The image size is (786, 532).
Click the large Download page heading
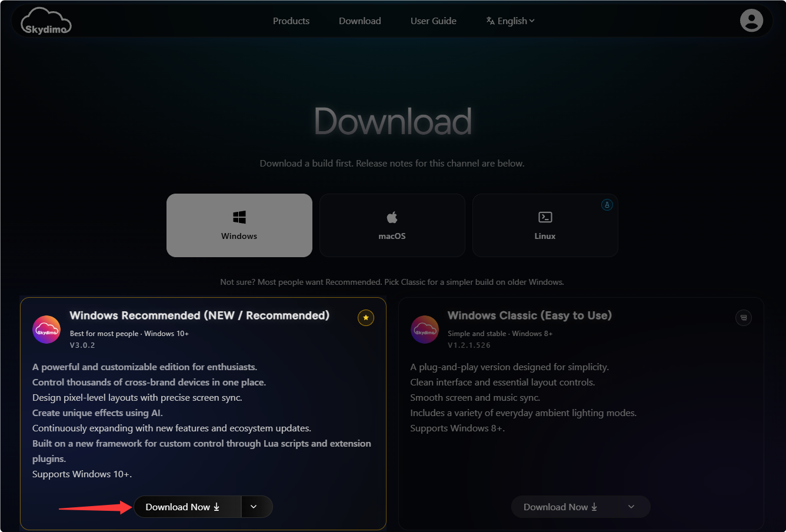click(x=393, y=121)
